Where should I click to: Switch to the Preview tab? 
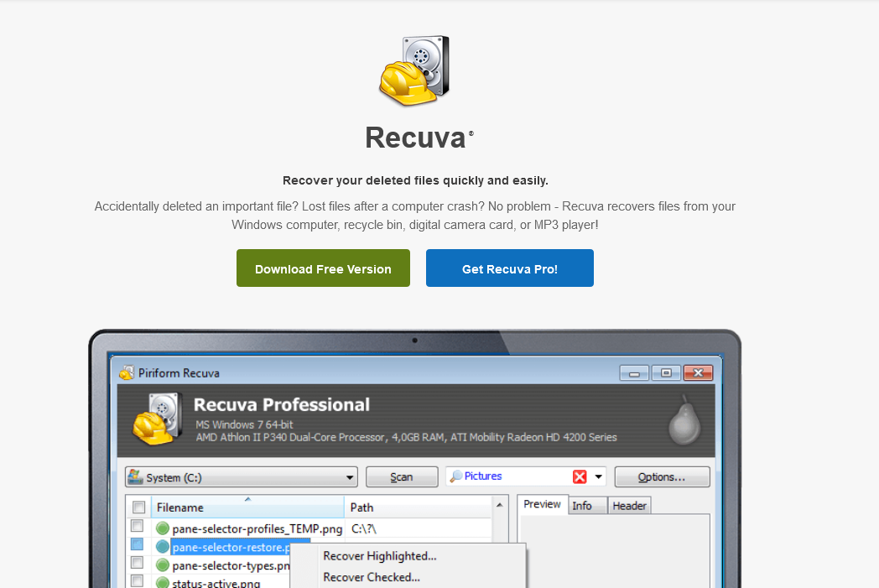point(542,504)
